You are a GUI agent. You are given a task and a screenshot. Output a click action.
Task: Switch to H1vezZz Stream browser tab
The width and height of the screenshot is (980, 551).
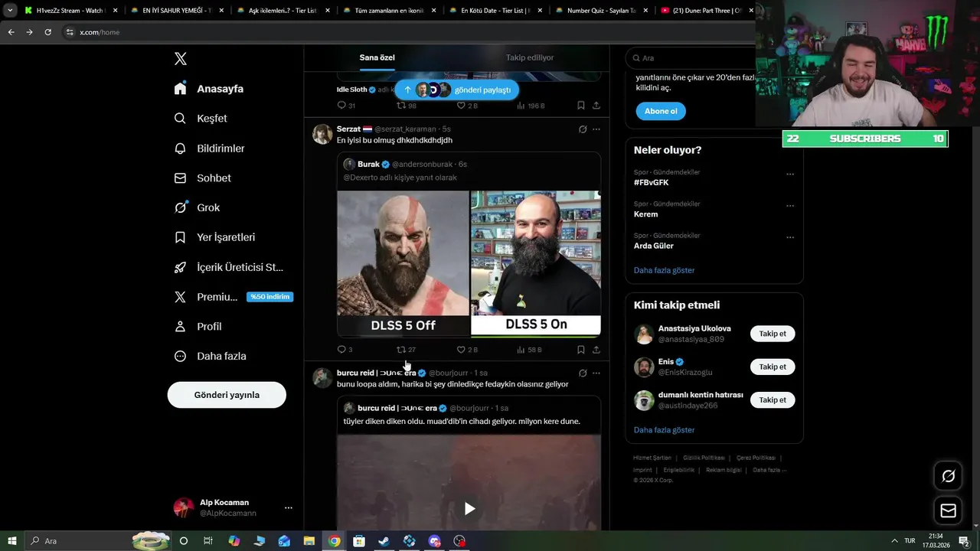tap(71, 11)
